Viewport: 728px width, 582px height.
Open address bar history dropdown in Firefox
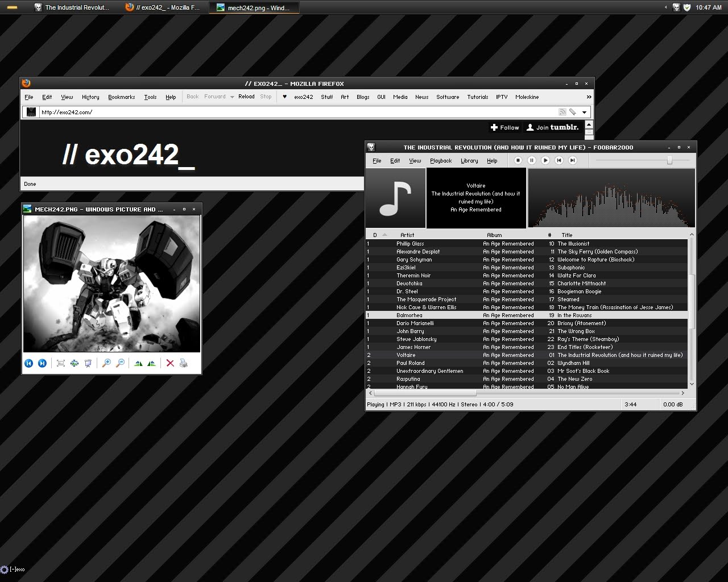pos(584,113)
